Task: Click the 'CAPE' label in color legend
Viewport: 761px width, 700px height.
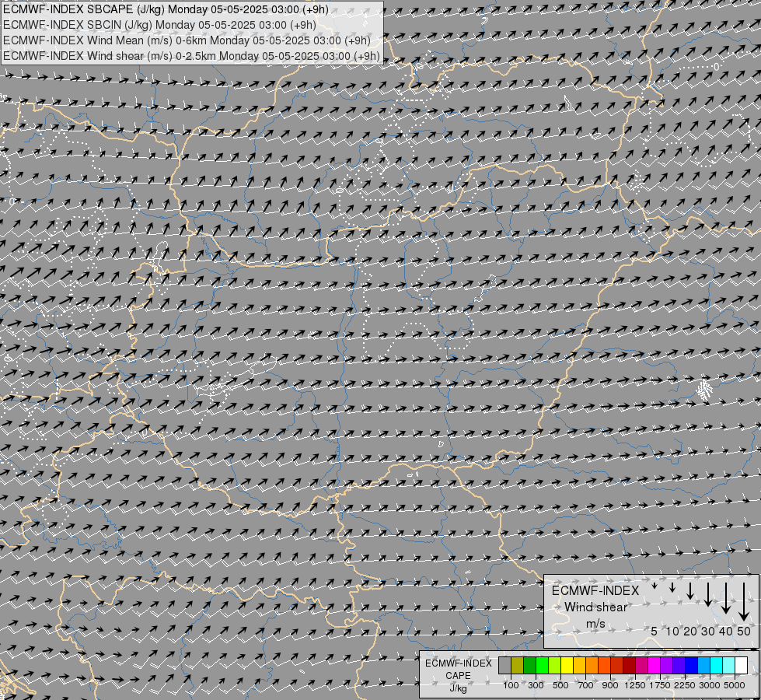Action: click(x=458, y=676)
